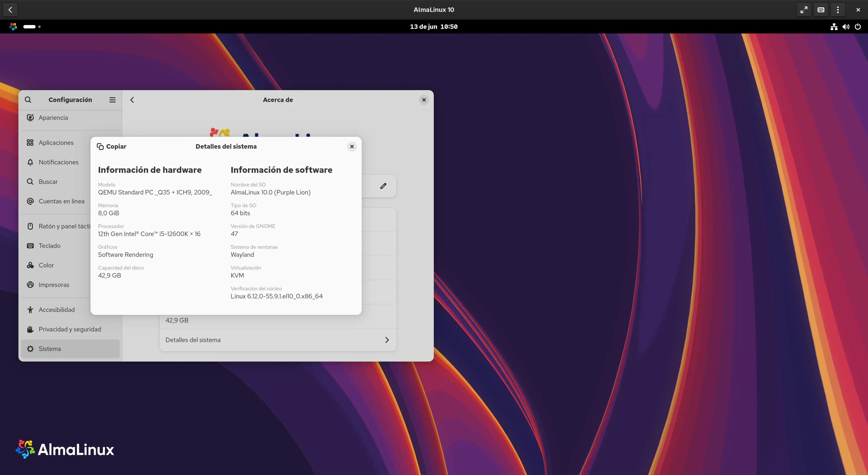The width and height of the screenshot is (868, 475).
Task: Close the AlmaLinux 10 viewer window
Action: click(858, 10)
